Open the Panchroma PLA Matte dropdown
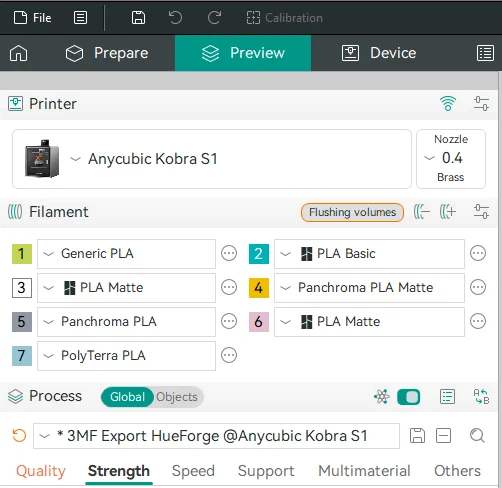This screenshot has height=488, width=502. (x=369, y=288)
